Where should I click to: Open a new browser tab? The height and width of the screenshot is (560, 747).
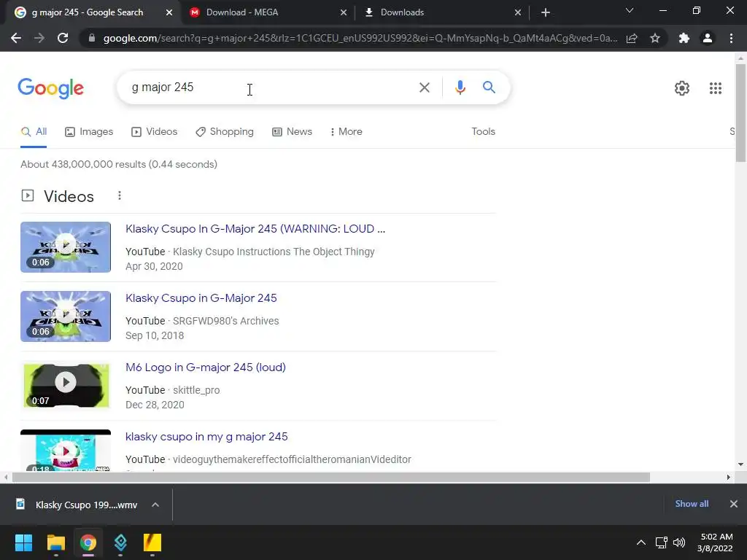pyautogui.click(x=546, y=12)
